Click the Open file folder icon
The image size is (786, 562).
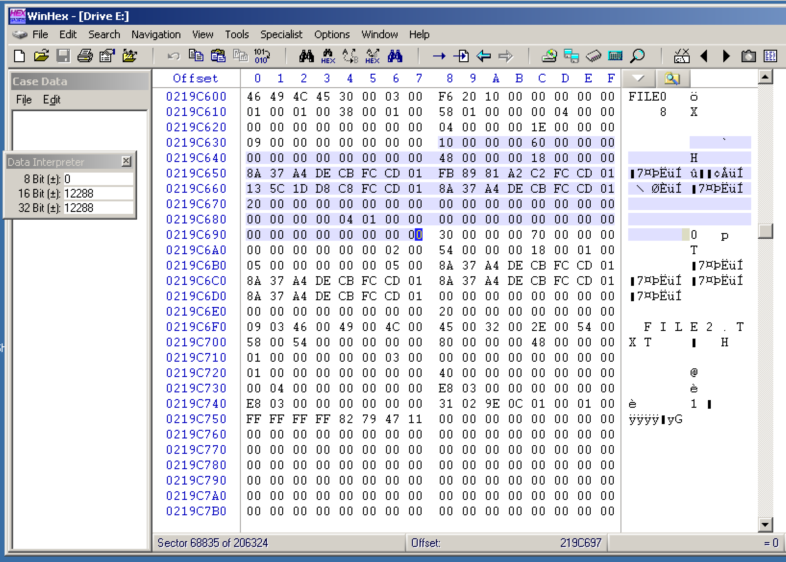41,56
